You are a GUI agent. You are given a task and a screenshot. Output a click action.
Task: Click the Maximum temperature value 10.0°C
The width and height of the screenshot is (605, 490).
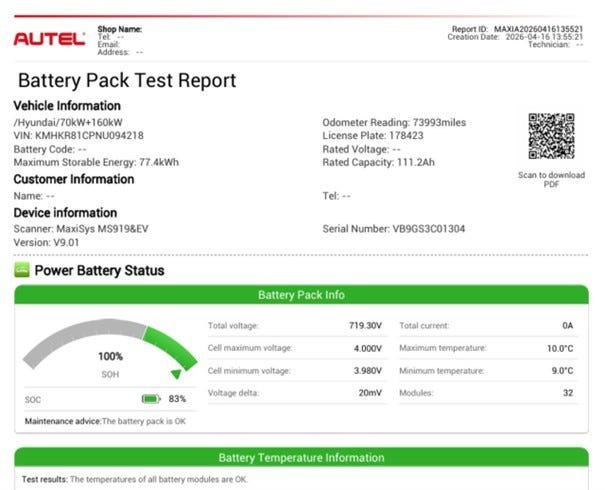(x=560, y=348)
